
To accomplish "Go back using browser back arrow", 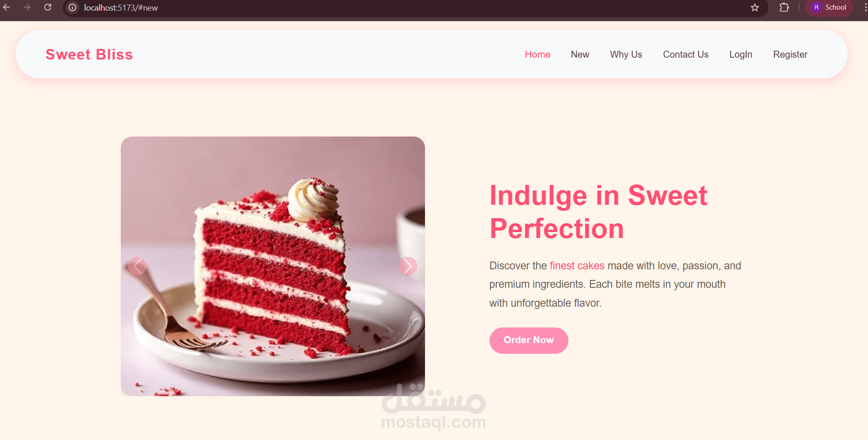I will tap(6, 7).
